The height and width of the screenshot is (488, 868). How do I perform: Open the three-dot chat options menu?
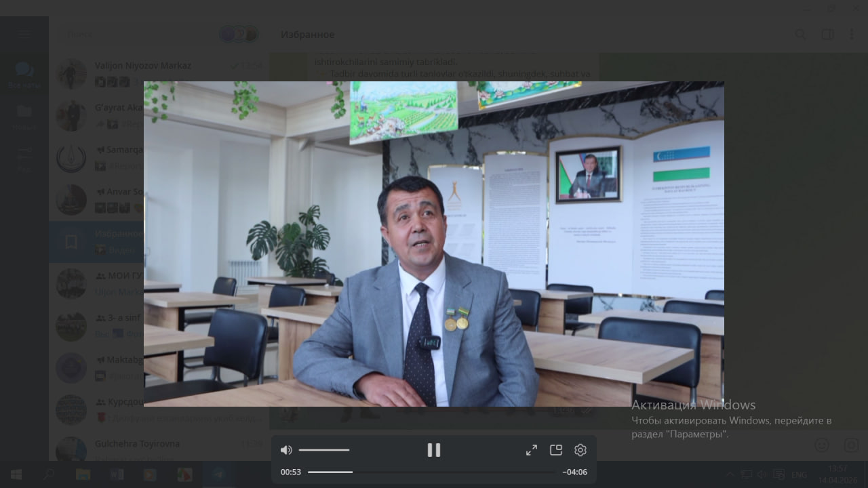pos(852,35)
